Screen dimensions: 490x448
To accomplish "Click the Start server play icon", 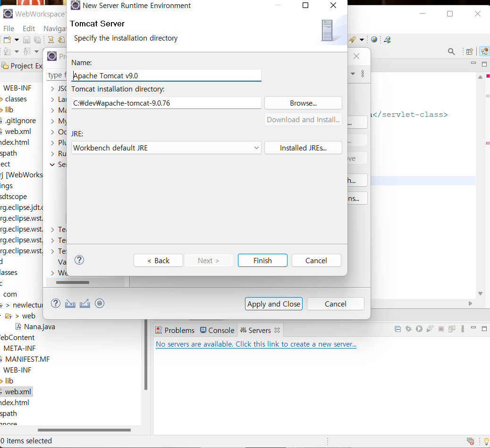I will [419, 329].
